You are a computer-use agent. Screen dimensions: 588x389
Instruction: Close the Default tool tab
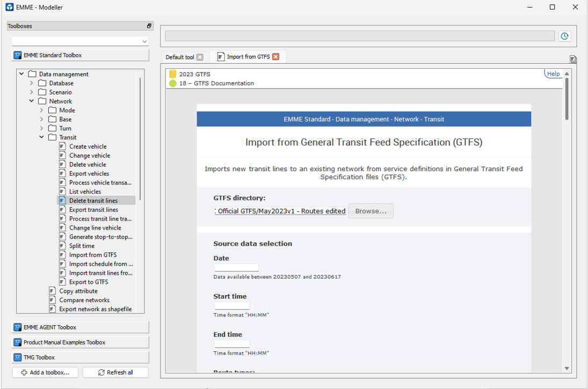(x=200, y=57)
